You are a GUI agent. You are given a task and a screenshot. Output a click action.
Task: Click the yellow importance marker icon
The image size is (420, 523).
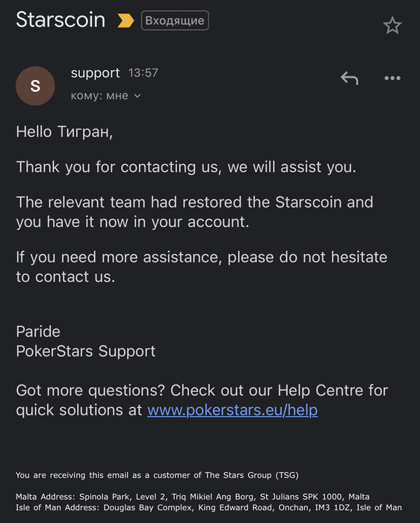[x=126, y=20]
